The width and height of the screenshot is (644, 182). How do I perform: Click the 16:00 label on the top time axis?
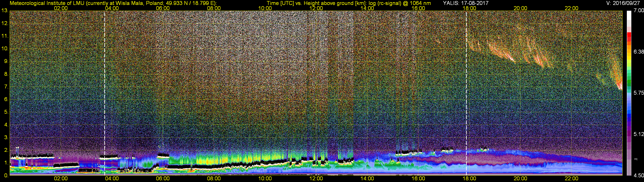click(x=418, y=8)
